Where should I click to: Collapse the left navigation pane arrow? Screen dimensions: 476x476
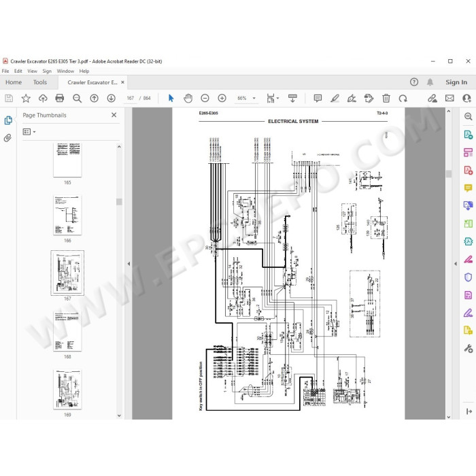[129, 264]
